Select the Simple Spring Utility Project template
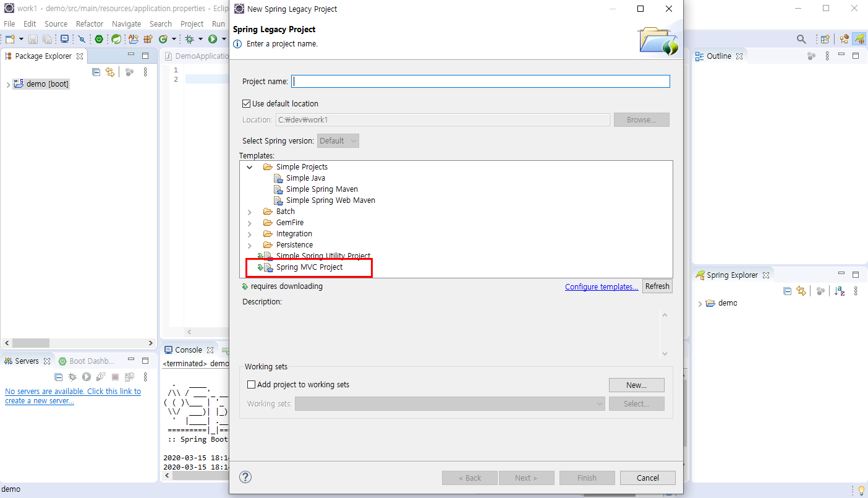 coord(323,256)
